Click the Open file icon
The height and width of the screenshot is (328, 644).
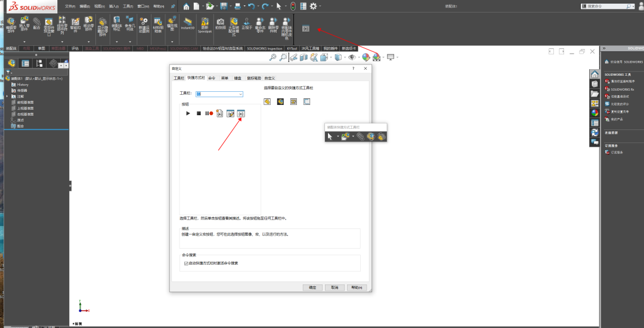(x=210, y=6)
